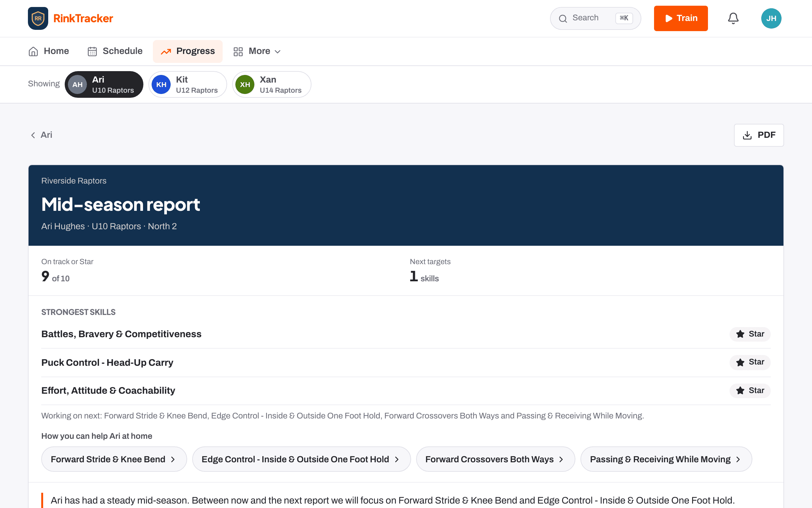Open Forward Crossovers Both Ways tips
The width and height of the screenshot is (812, 508).
point(495,459)
